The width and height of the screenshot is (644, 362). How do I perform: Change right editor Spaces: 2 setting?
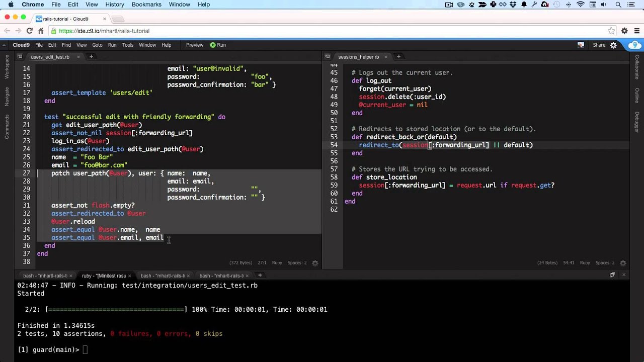click(604, 263)
